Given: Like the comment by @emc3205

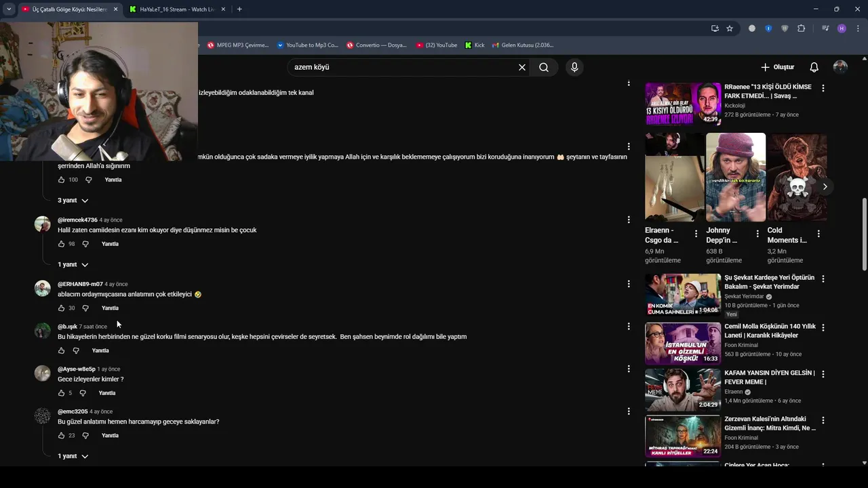Looking at the screenshot, I should [61, 436].
